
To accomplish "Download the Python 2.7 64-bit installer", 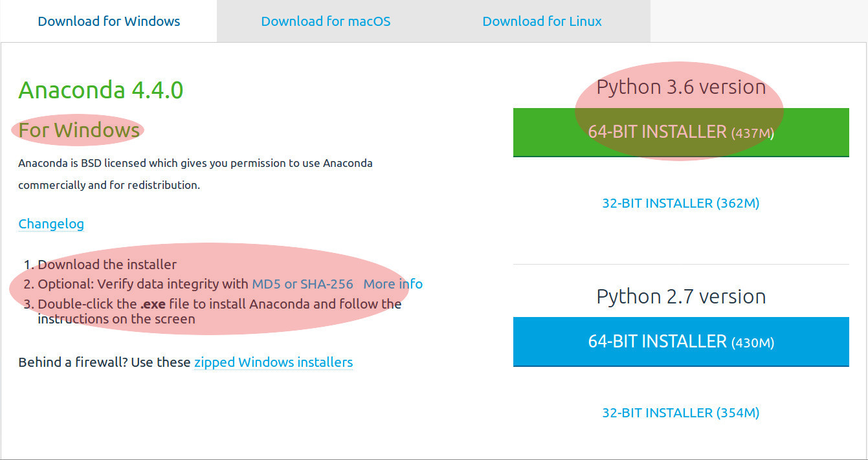I will [680, 342].
